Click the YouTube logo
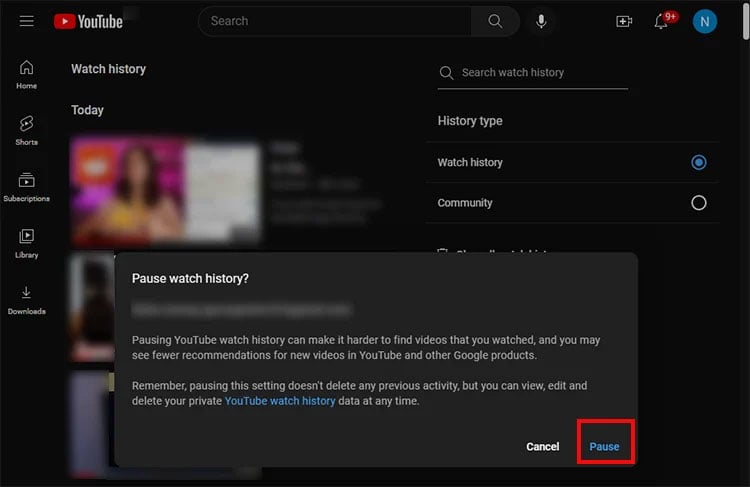Screen dimensions: 750x487 (88, 22)
